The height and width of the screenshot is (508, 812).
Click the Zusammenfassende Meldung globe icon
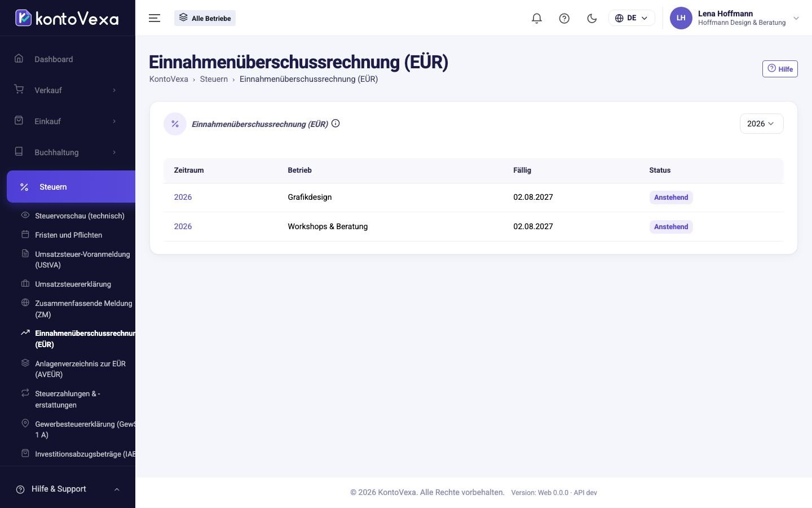(x=25, y=303)
